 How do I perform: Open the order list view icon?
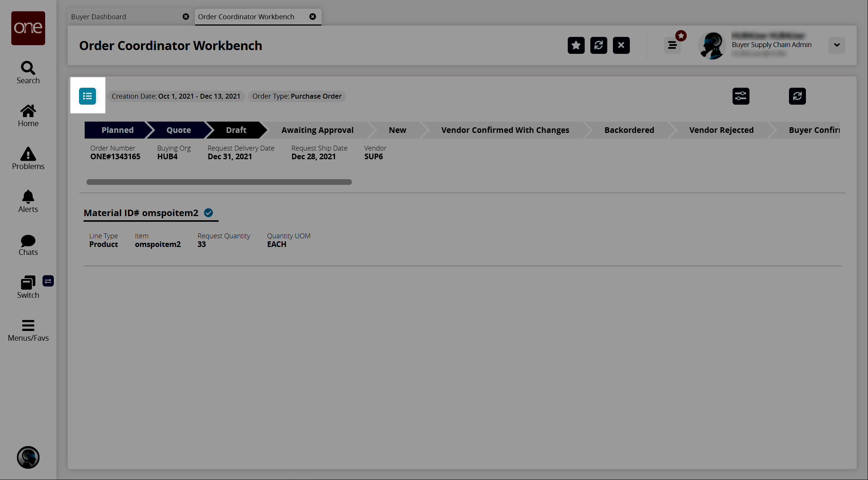pyautogui.click(x=87, y=96)
